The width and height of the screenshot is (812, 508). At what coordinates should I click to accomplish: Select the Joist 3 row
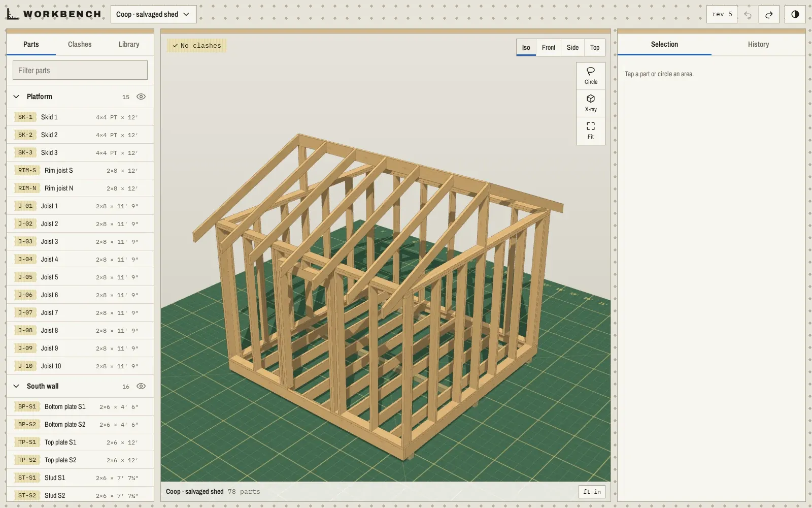(80, 241)
